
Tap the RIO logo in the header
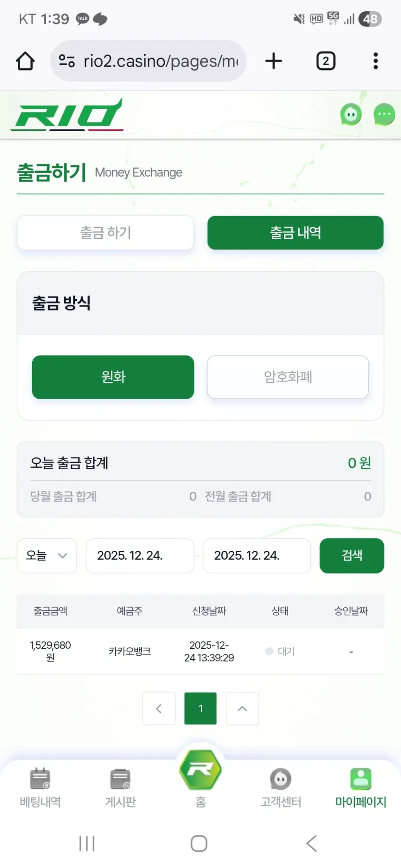[x=68, y=115]
